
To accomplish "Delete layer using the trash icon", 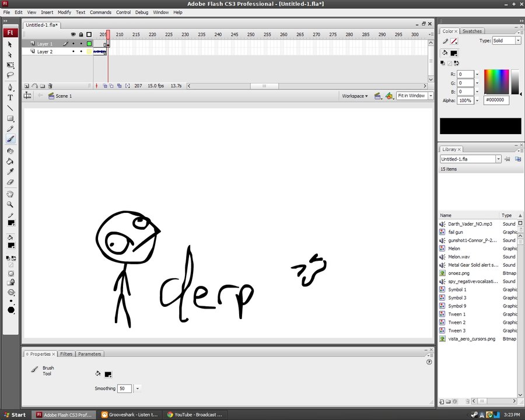I will [x=50, y=86].
